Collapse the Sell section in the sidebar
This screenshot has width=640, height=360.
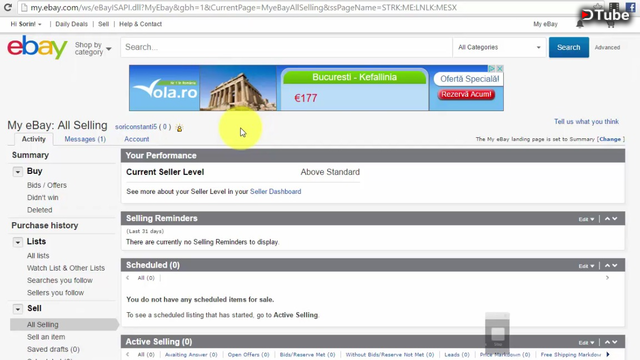point(18,309)
